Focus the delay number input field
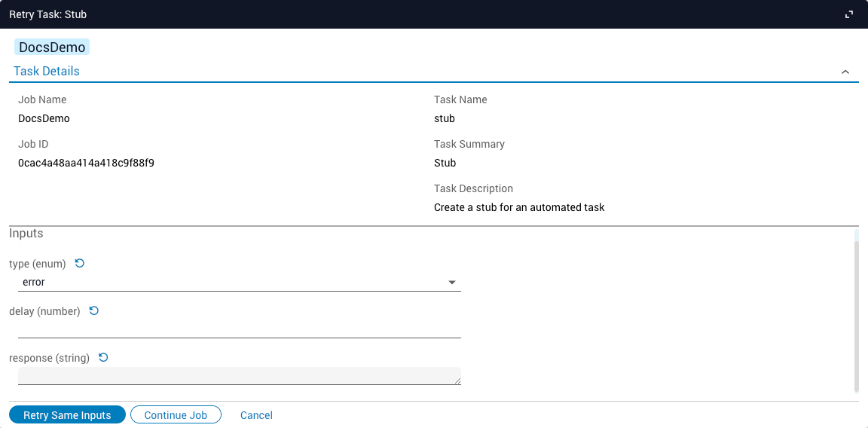The width and height of the screenshot is (868, 428). click(238, 329)
